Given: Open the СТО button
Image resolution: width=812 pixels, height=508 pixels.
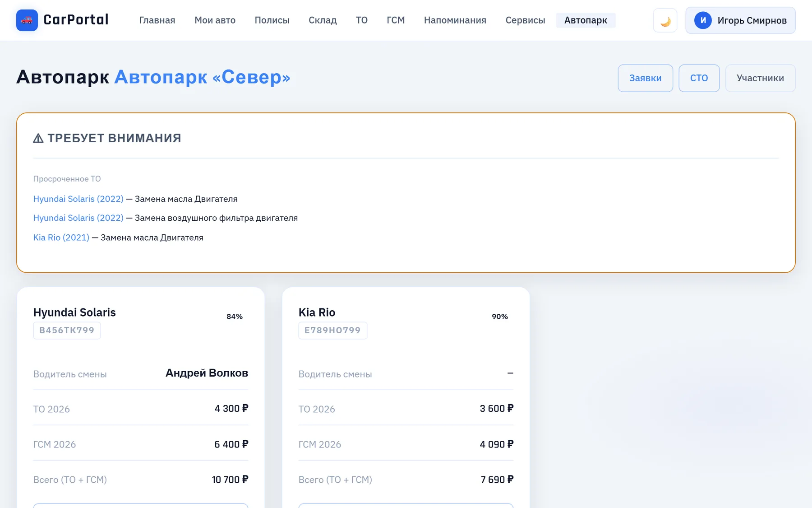Looking at the screenshot, I should point(699,78).
